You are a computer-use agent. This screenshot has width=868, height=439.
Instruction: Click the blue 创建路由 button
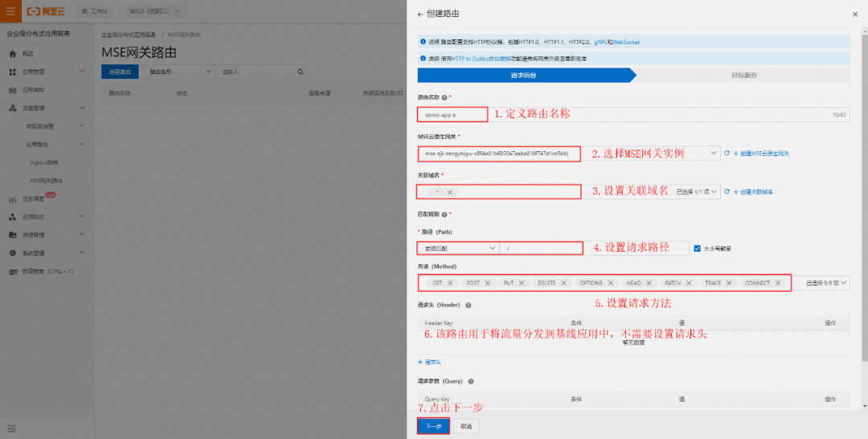120,72
